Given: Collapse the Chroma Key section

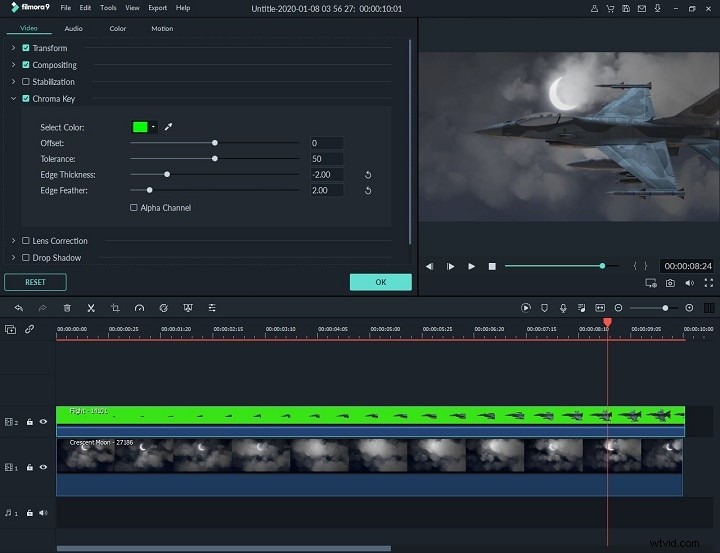Looking at the screenshot, I should coord(13,98).
